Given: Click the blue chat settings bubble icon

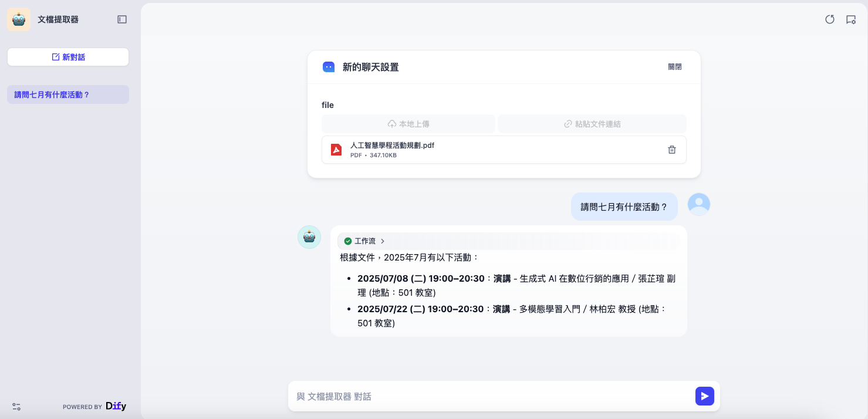Looking at the screenshot, I should click(x=329, y=67).
